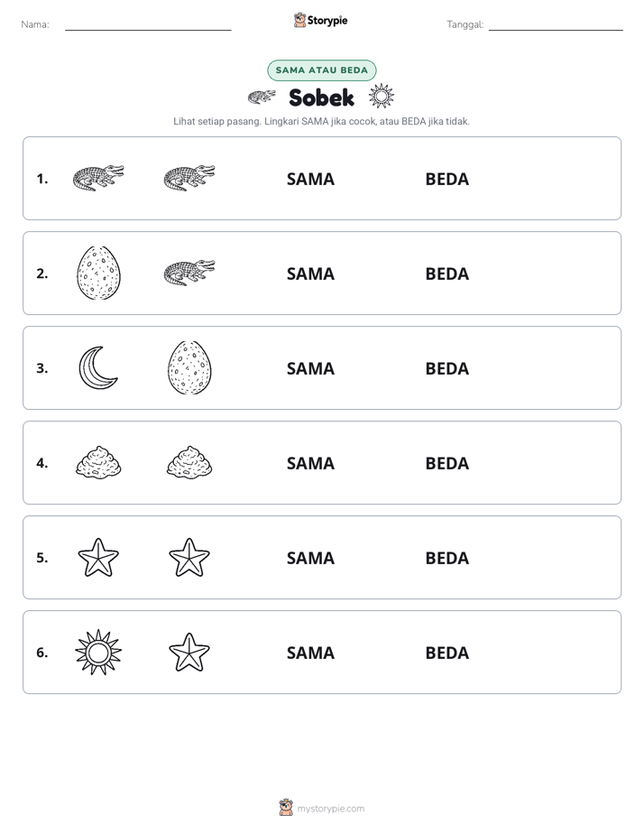Choose SAMA for row 5
The height and width of the screenshot is (834, 644).
point(310,558)
